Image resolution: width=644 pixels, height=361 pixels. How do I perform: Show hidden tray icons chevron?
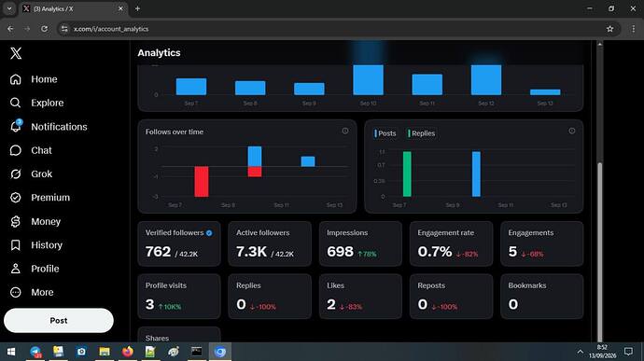580,352
